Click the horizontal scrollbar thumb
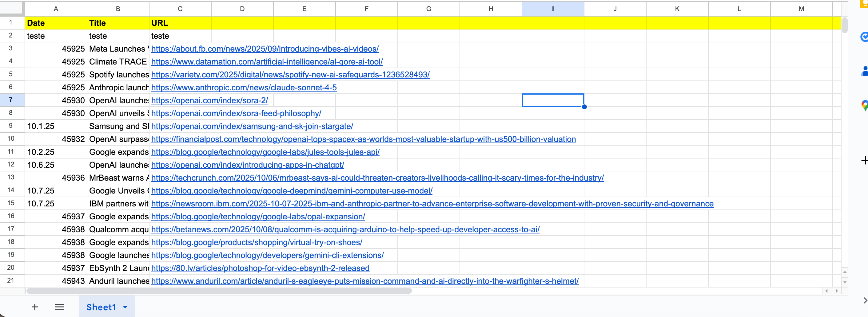This screenshot has height=317, width=868. tap(219, 291)
